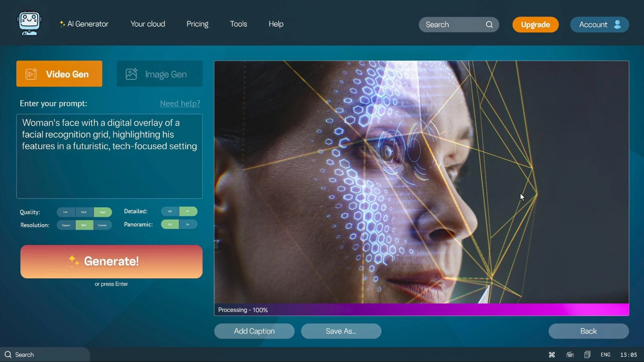Click the robot logo icon
Viewport: 644px width, 362px height.
click(x=29, y=23)
